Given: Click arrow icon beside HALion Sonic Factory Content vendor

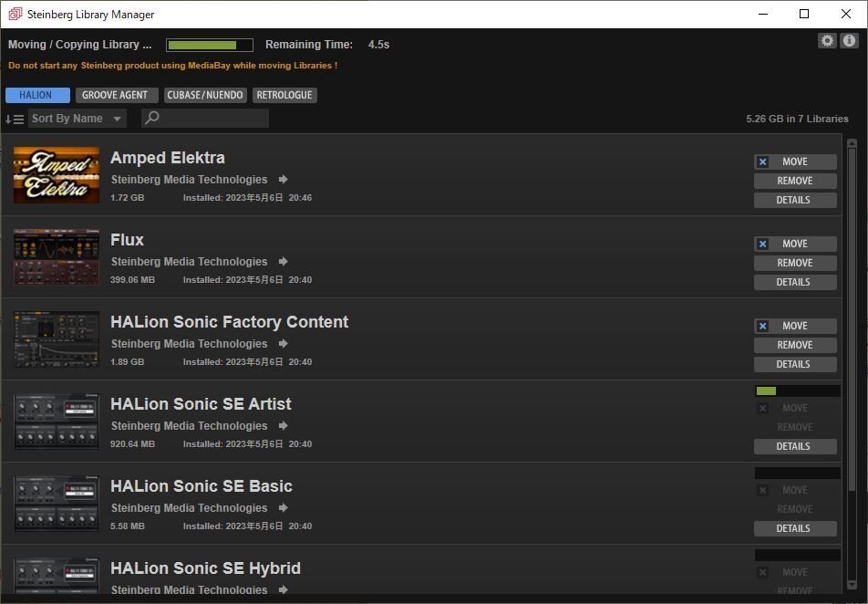Looking at the screenshot, I should (x=283, y=344).
